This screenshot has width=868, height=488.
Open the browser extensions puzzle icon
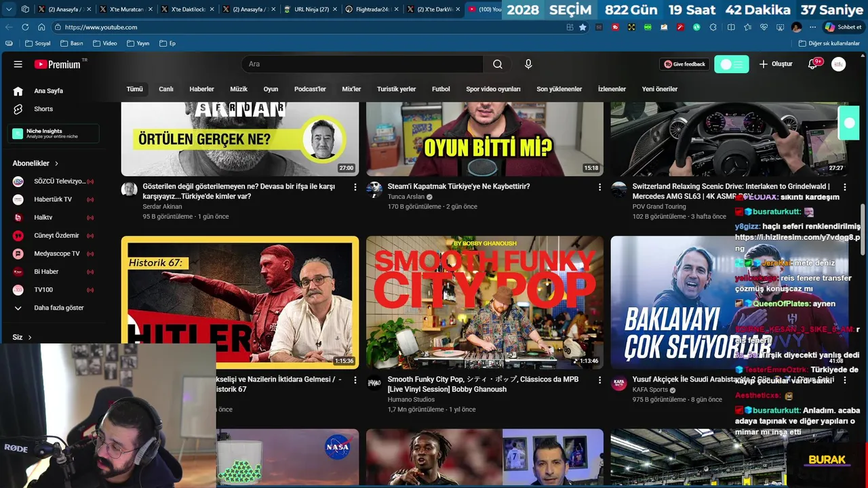713,27
